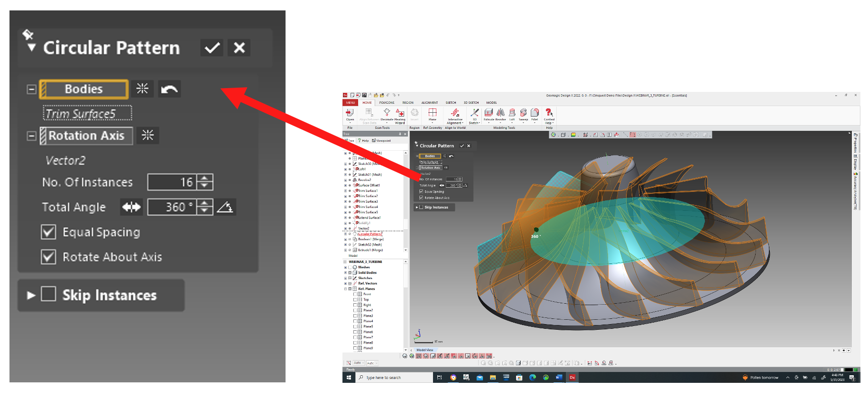Click the save disk icon in quick access bar
868x398 pixels.
click(364, 95)
